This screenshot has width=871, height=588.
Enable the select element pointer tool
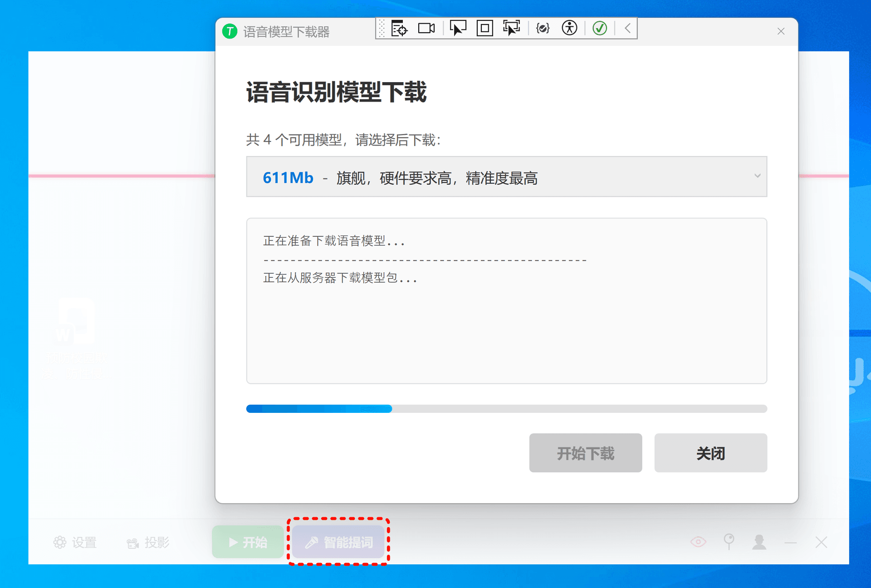click(457, 29)
